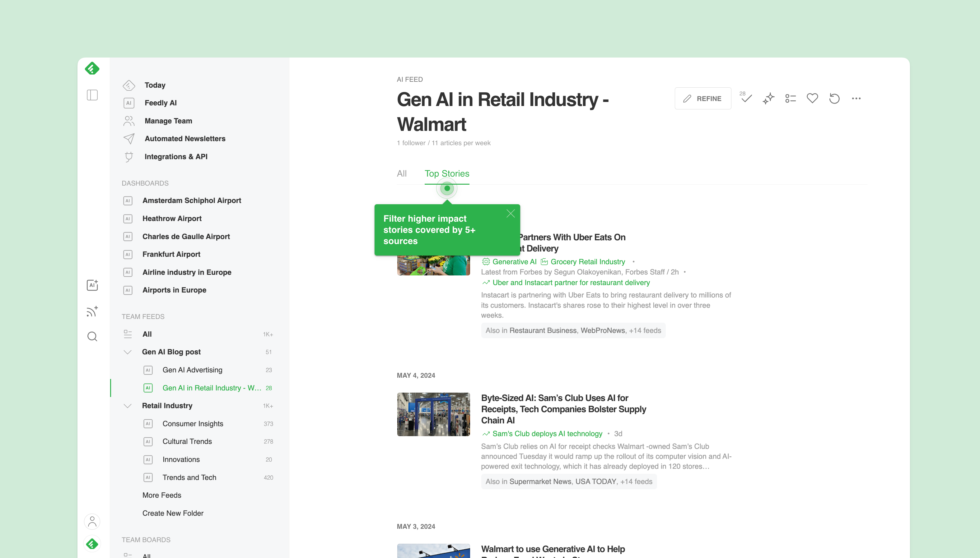980x558 pixels.
Task: Close the green filter tooltip
Action: 511,214
